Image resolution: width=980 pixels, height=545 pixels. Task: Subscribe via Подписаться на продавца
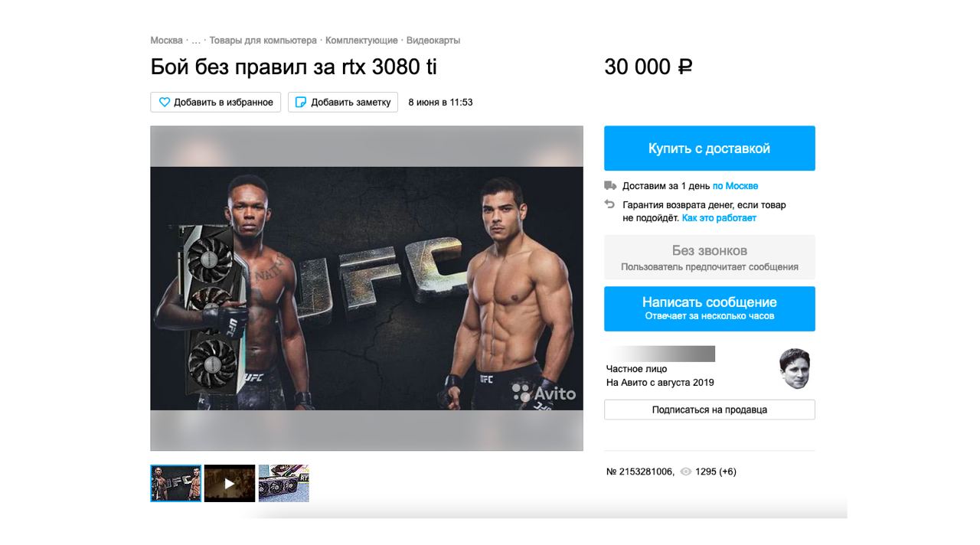[710, 410]
